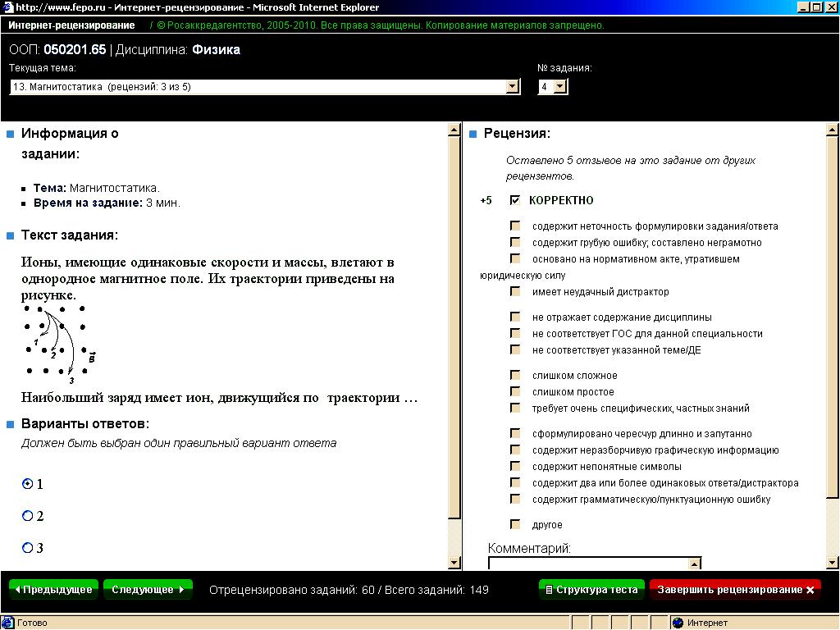Select answer option 3
The width and height of the screenshot is (840, 630).
pos(27,547)
